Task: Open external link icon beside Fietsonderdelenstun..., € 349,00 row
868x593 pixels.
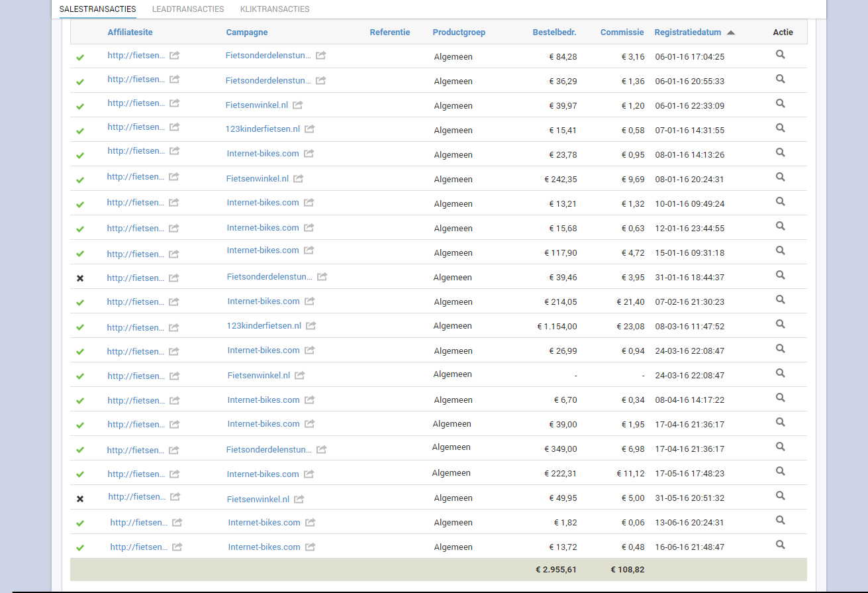Action: [321, 449]
